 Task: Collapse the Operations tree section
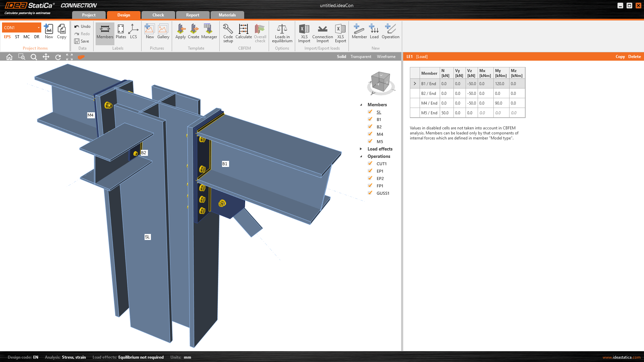(x=361, y=157)
